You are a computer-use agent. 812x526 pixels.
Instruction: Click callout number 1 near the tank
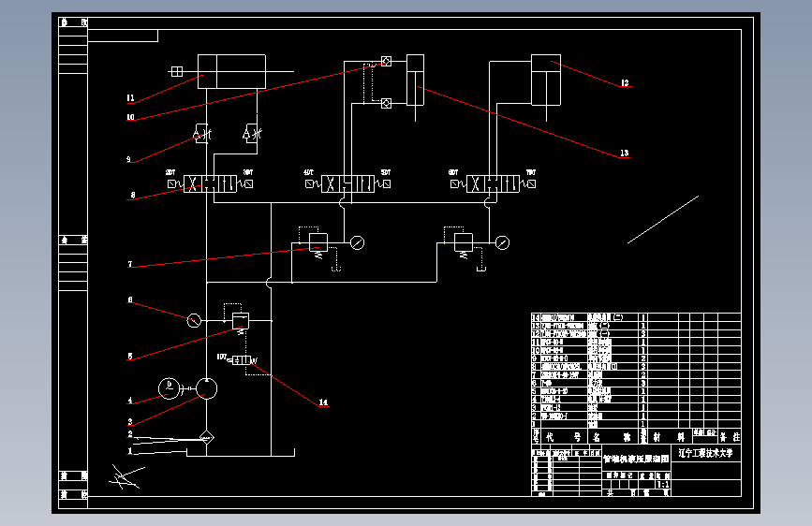tap(130, 451)
